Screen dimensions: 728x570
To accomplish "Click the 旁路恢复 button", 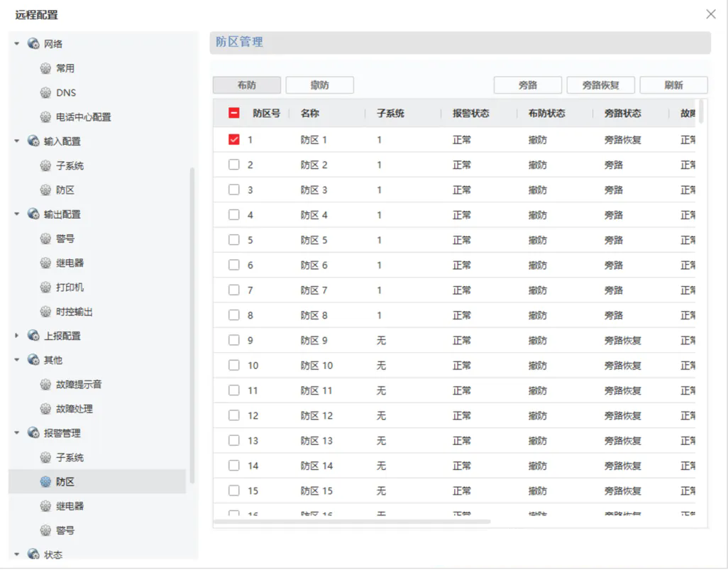I will 600,85.
